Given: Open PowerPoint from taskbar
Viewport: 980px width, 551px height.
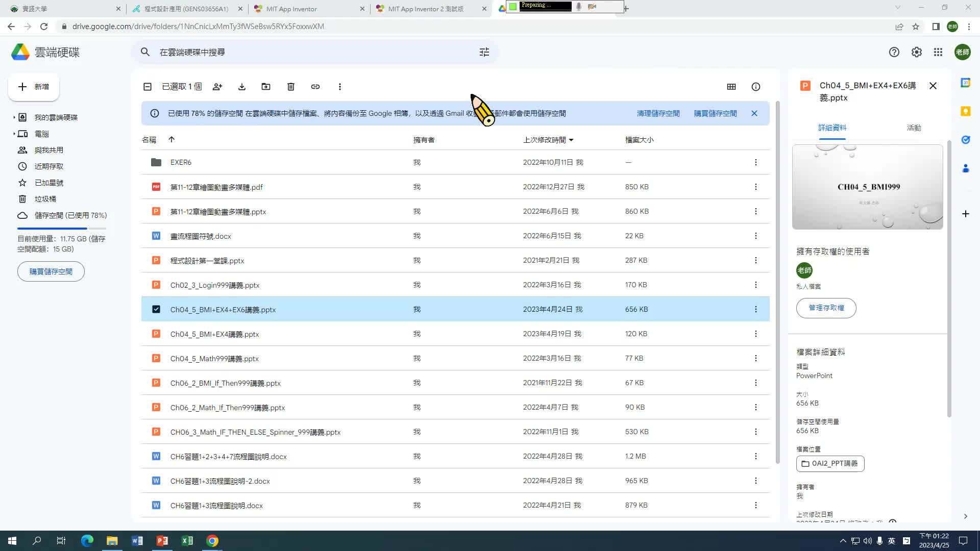Looking at the screenshot, I should pos(162,541).
